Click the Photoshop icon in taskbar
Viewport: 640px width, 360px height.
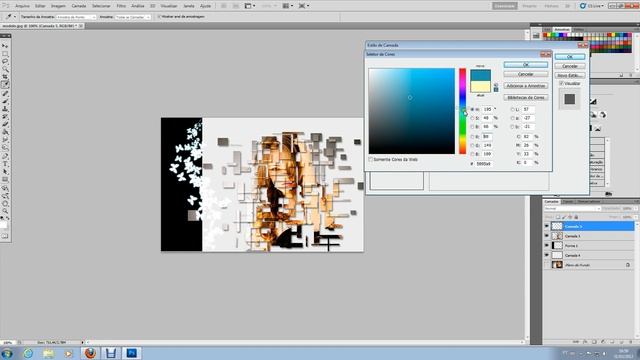coord(131,353)
